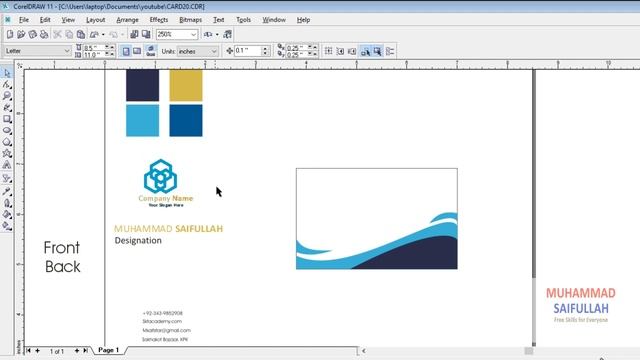Select the Eyedropper tool
Viewport: 640px width, 360px height.
(7, 191)
